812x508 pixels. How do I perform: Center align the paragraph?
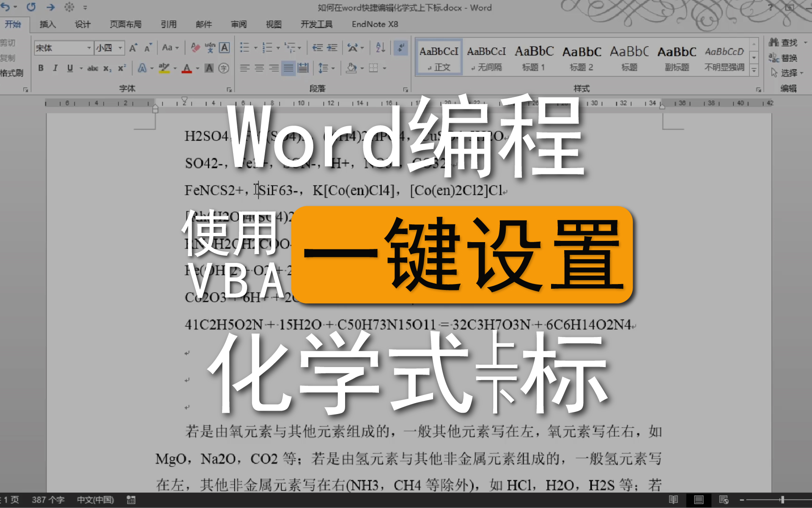point(259,68)
